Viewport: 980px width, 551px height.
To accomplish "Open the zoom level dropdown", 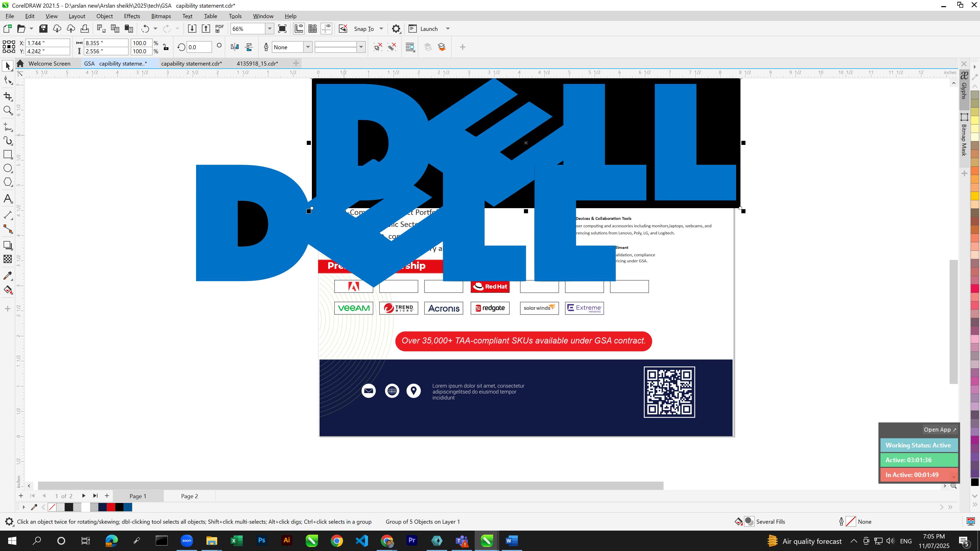I will 269,29.
